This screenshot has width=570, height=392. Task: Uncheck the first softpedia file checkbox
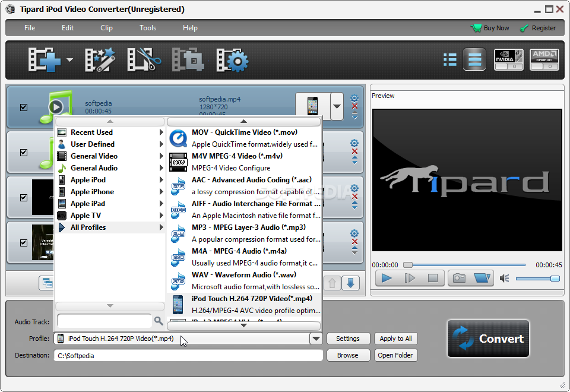(24, 108)
